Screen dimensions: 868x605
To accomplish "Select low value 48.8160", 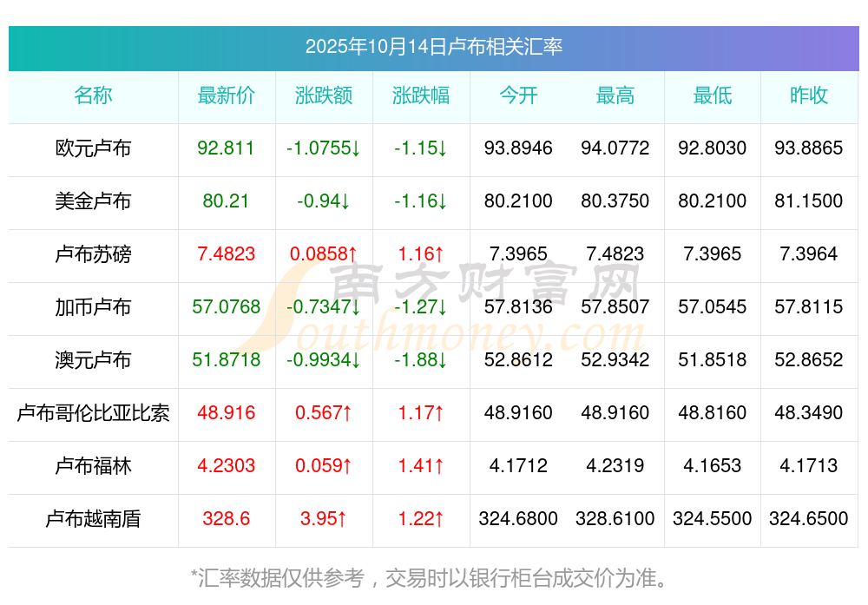I will click(x=713, y=413).
